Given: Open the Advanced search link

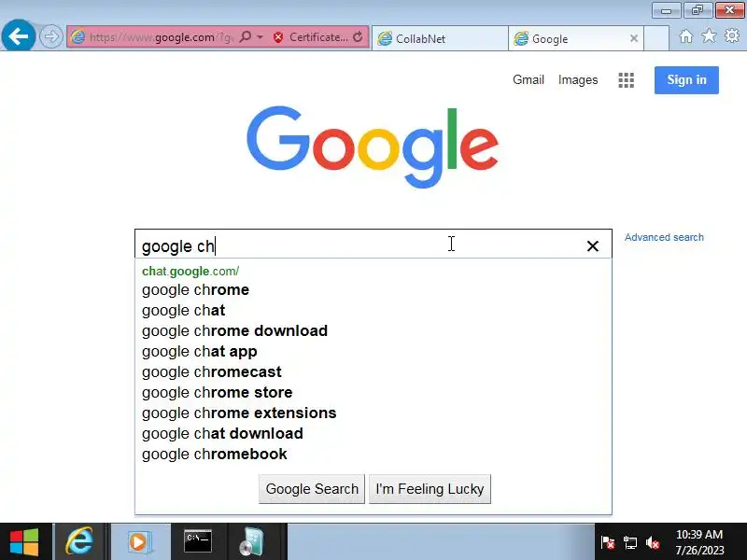Looking at the screenshot, I should click(664, 237).
